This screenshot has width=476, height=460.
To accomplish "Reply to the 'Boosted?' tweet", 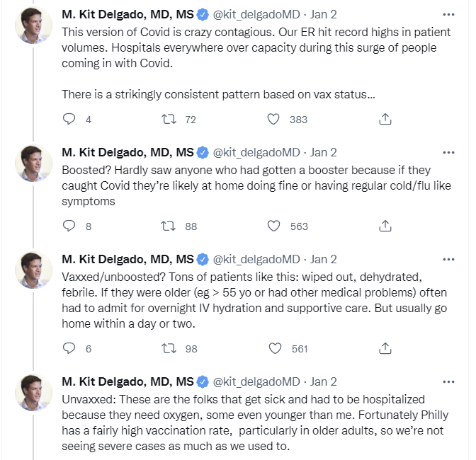I will (69, 226).
